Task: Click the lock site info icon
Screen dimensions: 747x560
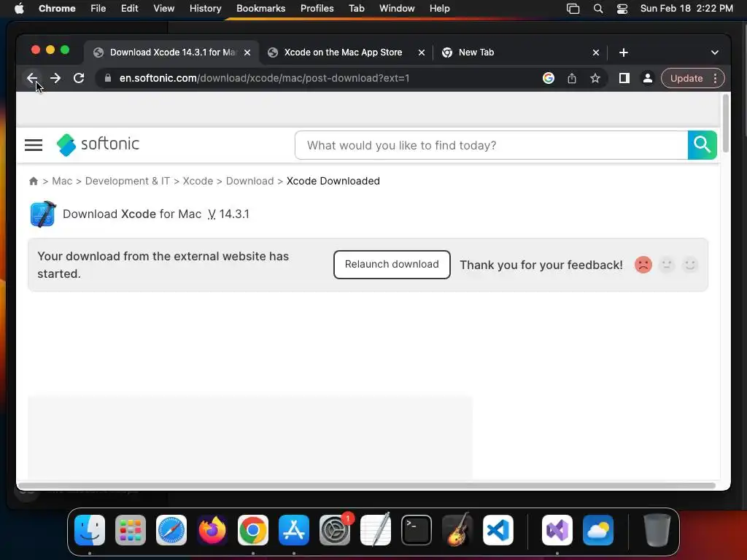Action: click(108, 78)
